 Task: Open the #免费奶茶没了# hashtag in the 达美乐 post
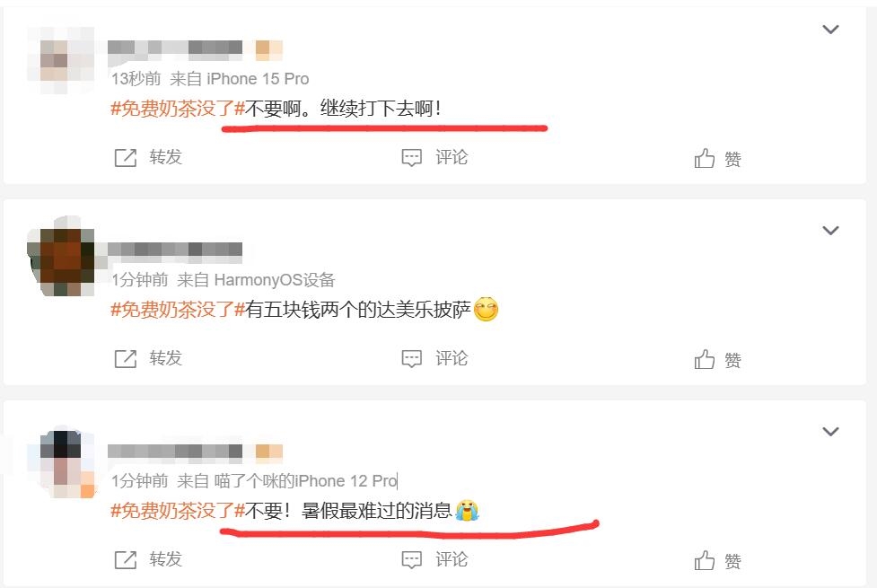pyautogui.click(x=178, y=309)
